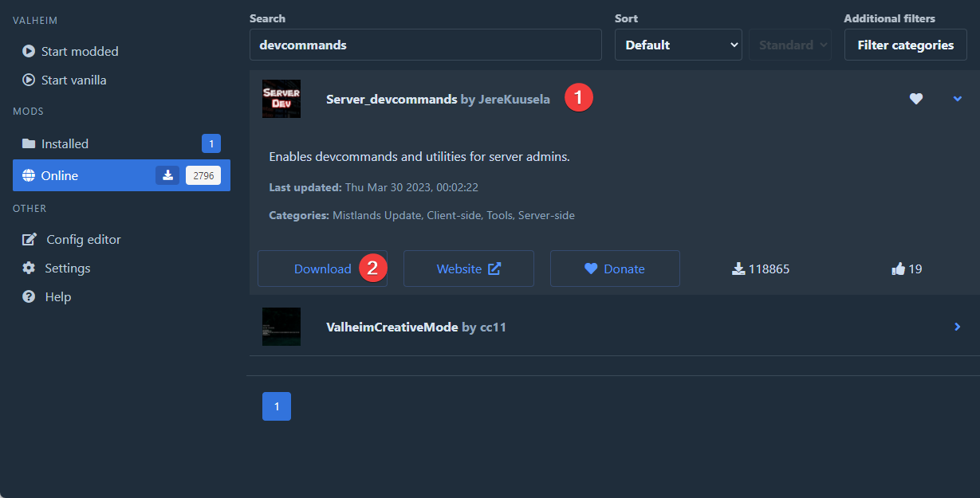
Task: Go to page 1 pagination button
Action: (x=277, y=406)
